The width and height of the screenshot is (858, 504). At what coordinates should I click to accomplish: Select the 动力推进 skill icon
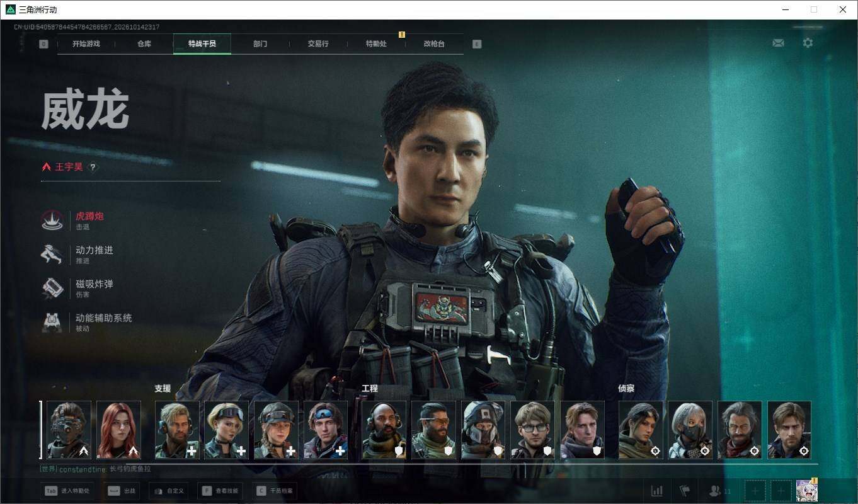click(x=52, y=255)
